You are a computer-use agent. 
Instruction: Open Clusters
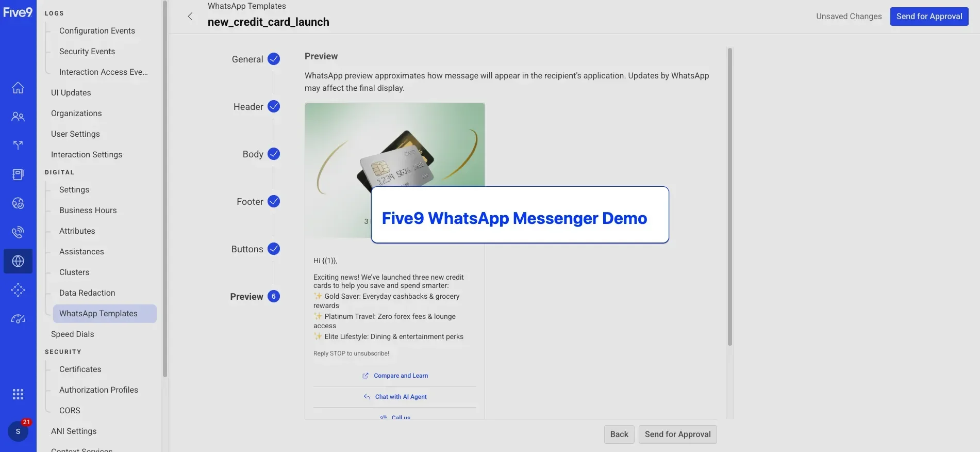74,272
